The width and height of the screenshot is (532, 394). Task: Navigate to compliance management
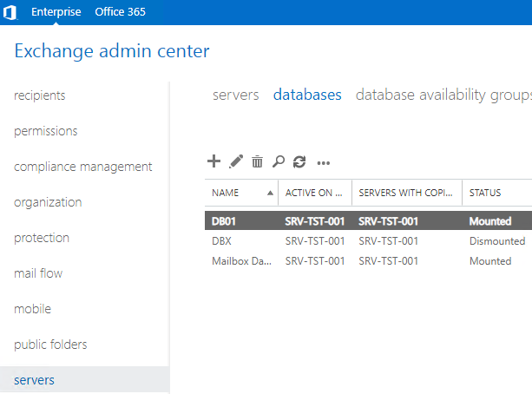click(x=82, y=167)
